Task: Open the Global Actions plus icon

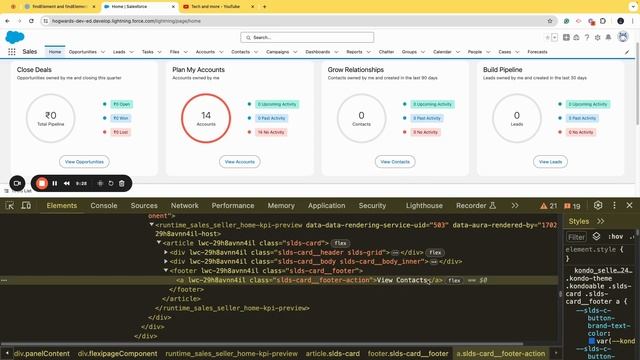Action: [x=566, y=38]
